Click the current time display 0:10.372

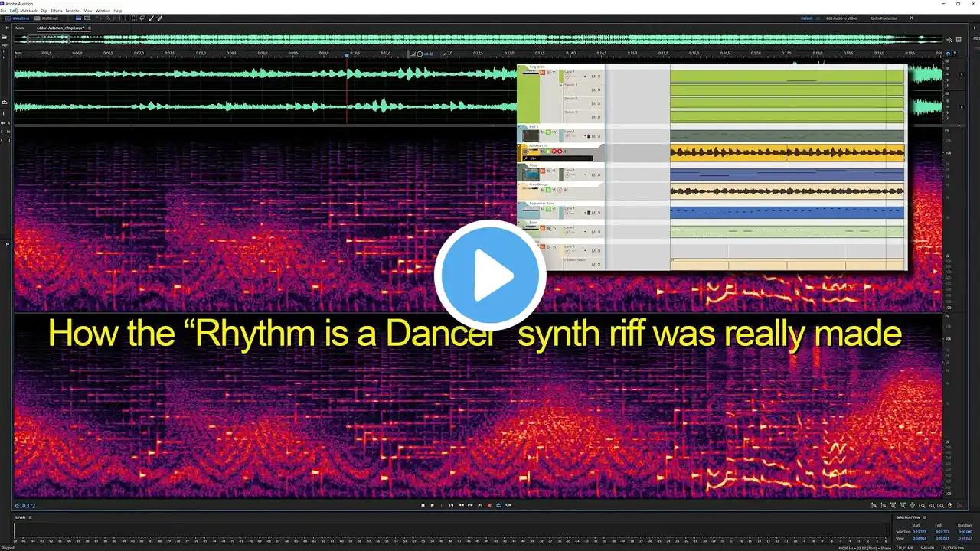tap(25, 506)
